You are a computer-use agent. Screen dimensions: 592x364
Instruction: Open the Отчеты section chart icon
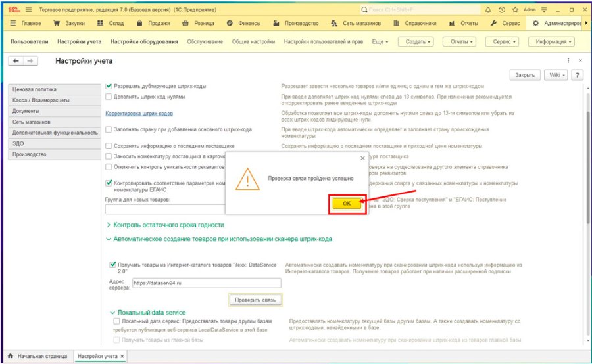point(452,23)
